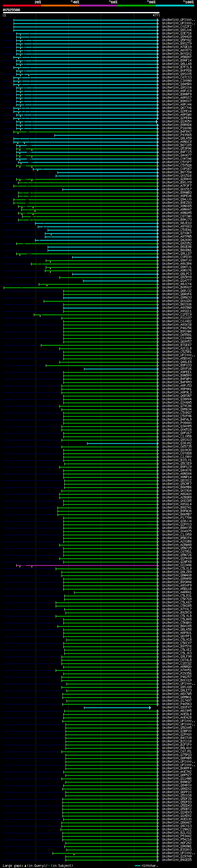The image size is (197, 868).
Task: Select the UniRef100_Q2PER4 label
Action: (177, 118)
